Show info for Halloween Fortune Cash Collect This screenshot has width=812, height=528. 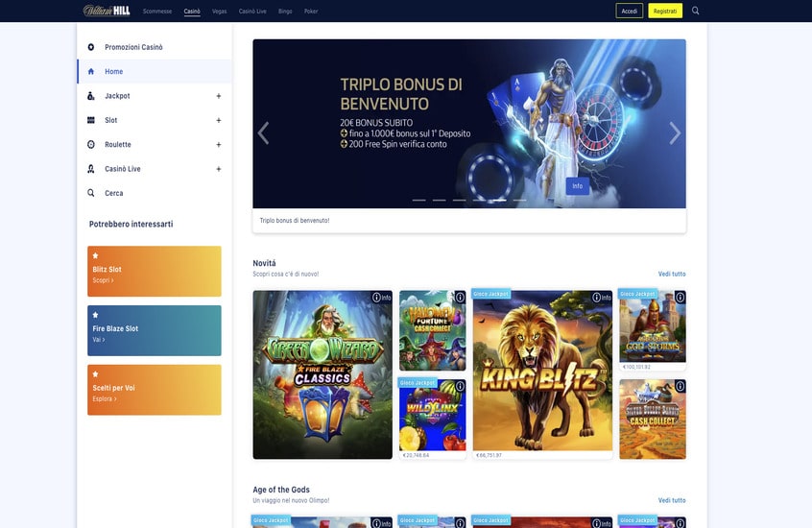pyautogui.click(x=460, y=298)
